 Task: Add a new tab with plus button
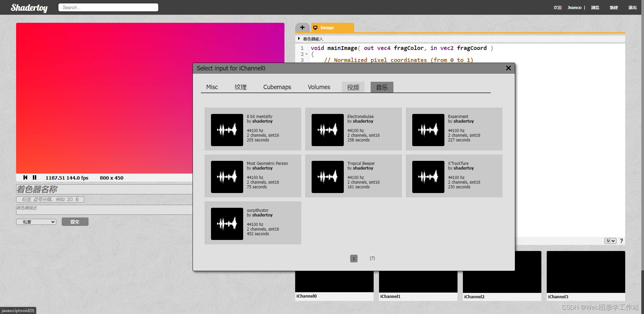tap(302, 27)
